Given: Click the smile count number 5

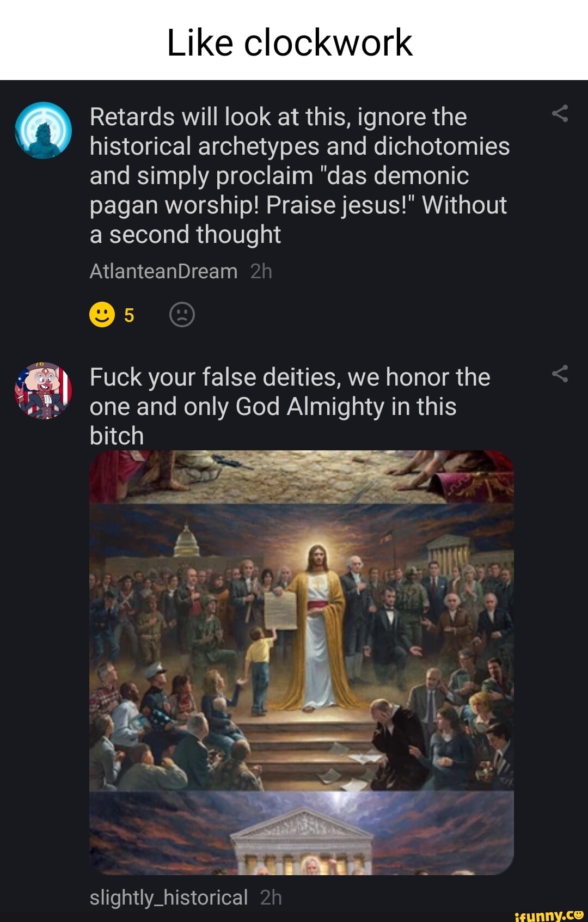Looking at the screenshot, I should [129, 315].
